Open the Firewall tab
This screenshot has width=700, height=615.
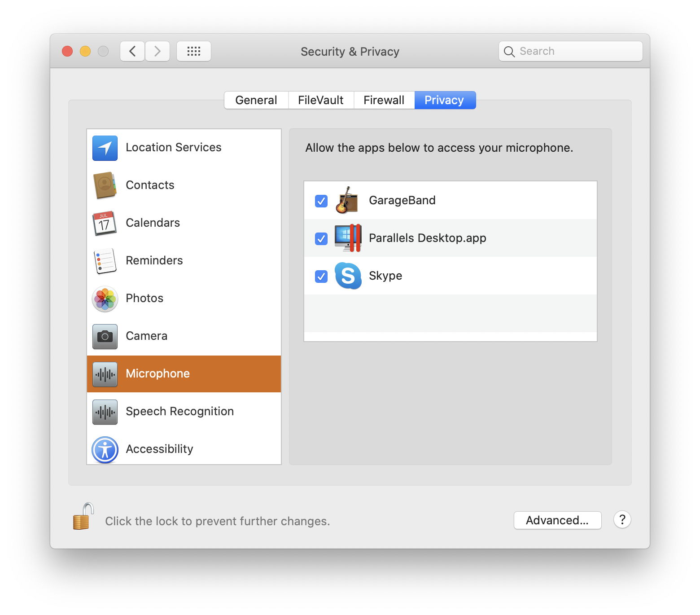pyautogui.click(x=384, y=100)
